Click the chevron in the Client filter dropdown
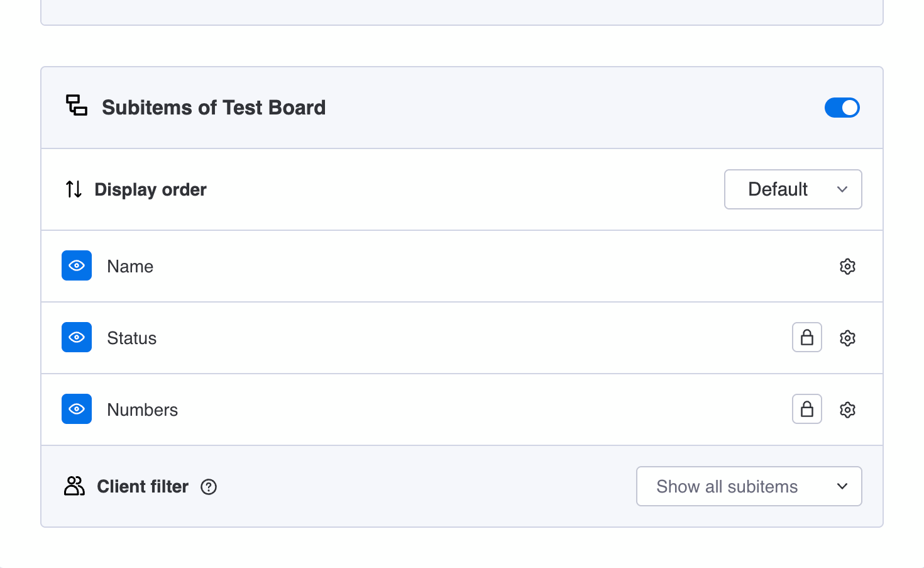The height and width of the screenshot is (568, 924). click(842, 486)
